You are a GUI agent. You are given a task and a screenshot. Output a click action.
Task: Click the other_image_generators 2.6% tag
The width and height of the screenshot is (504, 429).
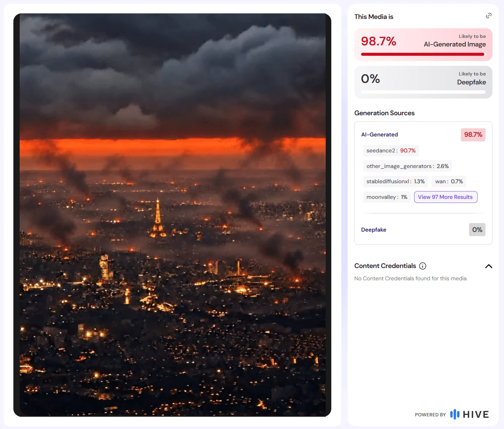407,166
